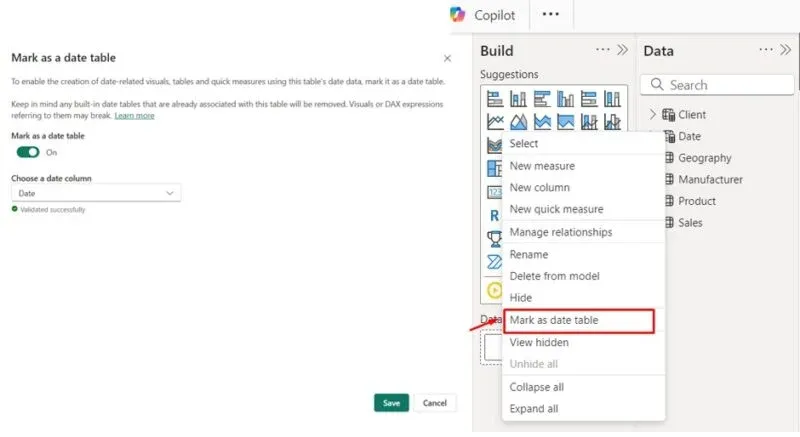Open the more options ellipsis beside Copilot
The width and height of the screenshot is (800, 437).
551,14
